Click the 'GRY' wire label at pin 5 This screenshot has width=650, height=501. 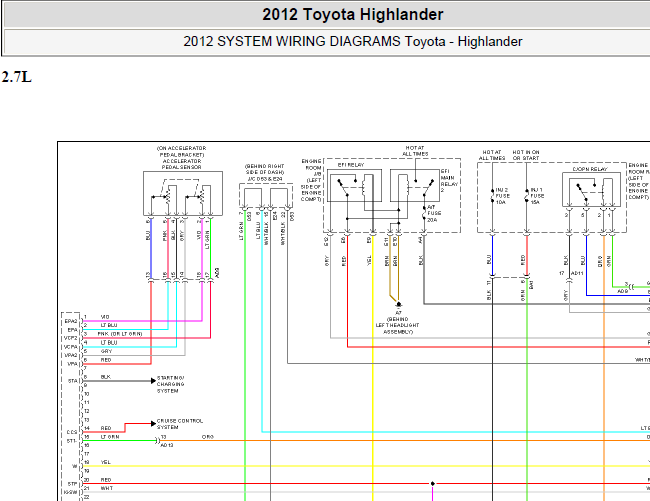[106, 351]
